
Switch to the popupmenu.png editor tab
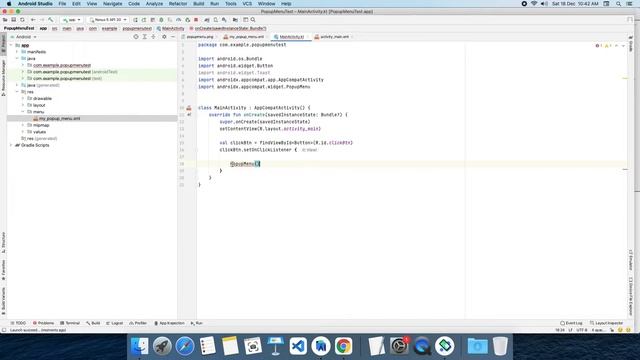tap(198, 37)
